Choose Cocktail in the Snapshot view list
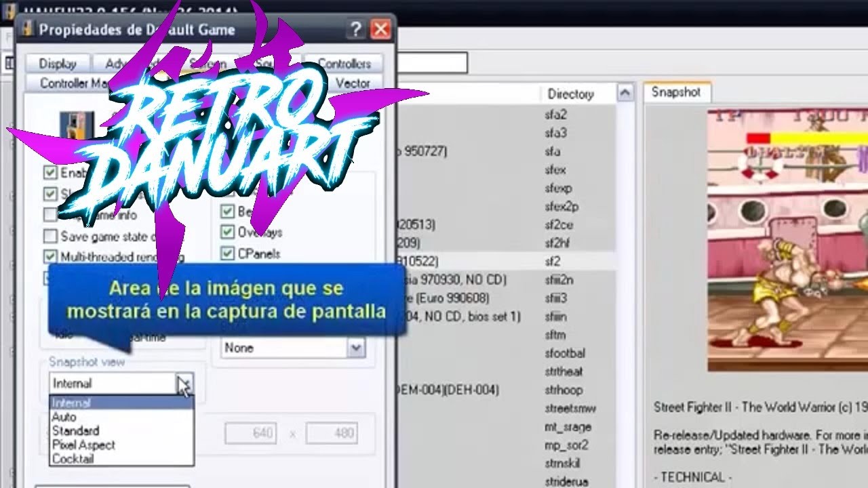 tap(121, 459)
